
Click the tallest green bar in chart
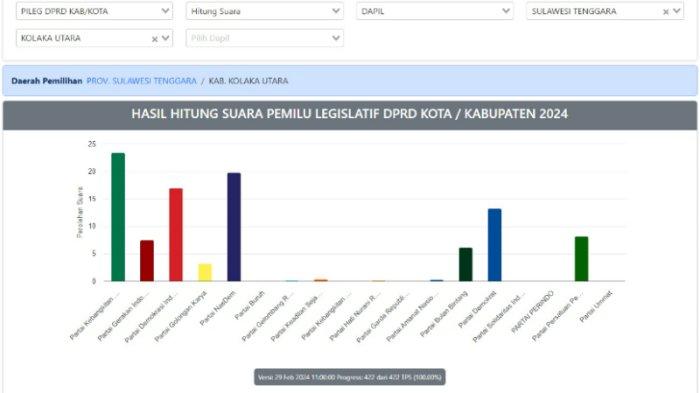[118, 217]
